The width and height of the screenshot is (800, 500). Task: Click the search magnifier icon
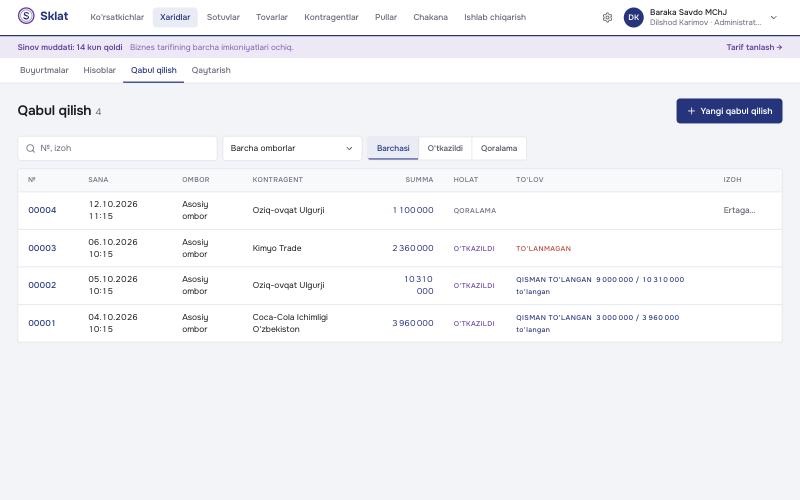(x=31, y=148)
